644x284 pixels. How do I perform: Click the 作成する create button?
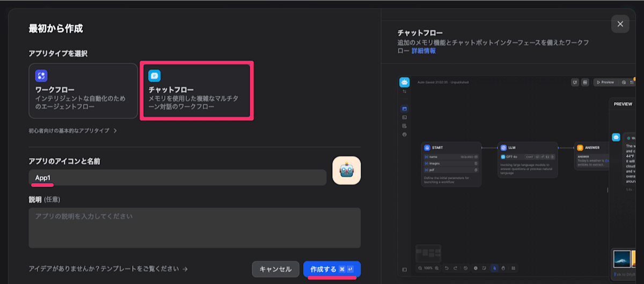point(332,269)
